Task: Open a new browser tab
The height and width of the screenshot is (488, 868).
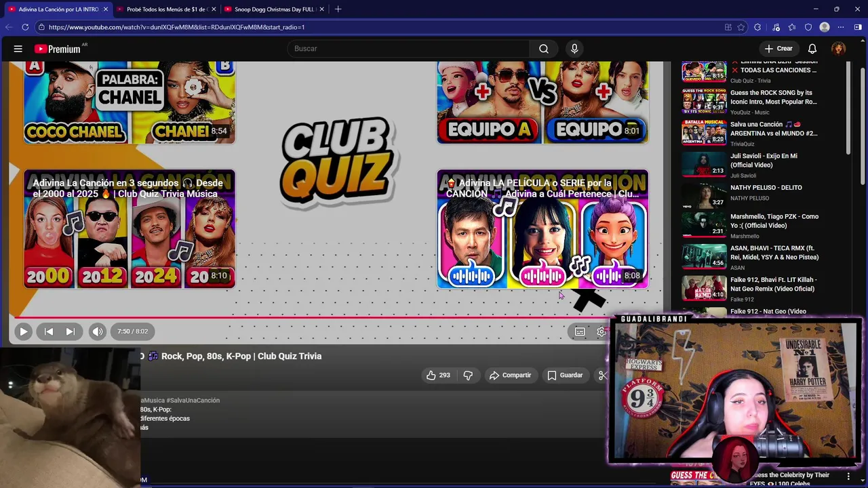Action: pos(338,9)
